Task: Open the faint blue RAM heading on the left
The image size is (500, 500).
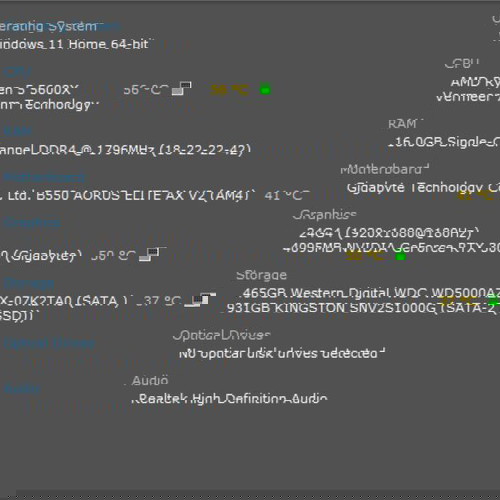Action: coord(17,131)
